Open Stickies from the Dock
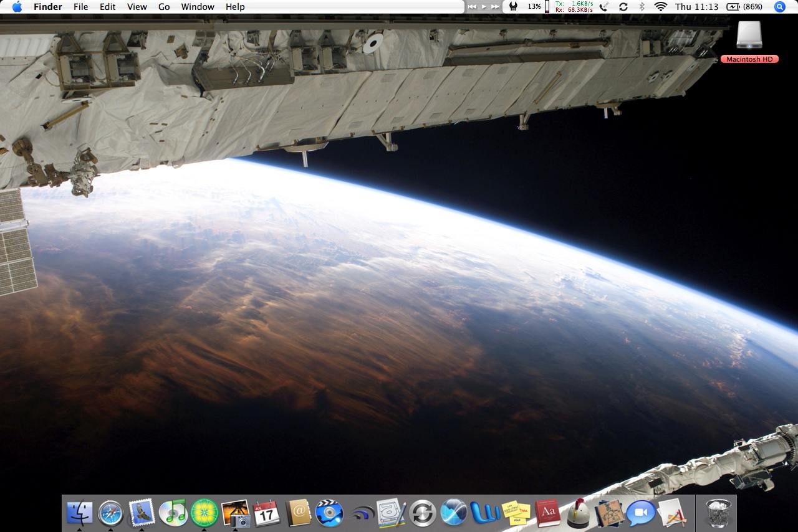This screenshot has height=532, width=798. (516, 513)
